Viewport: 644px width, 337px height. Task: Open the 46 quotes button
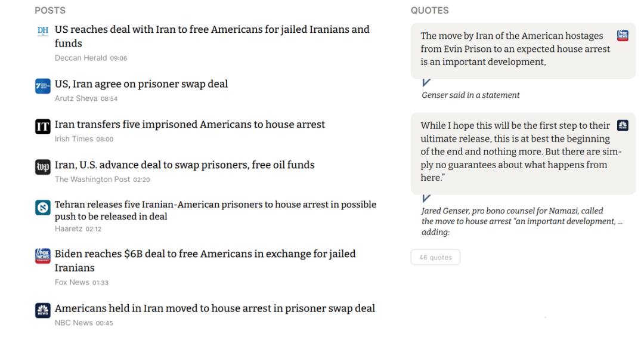click(435, 258)
